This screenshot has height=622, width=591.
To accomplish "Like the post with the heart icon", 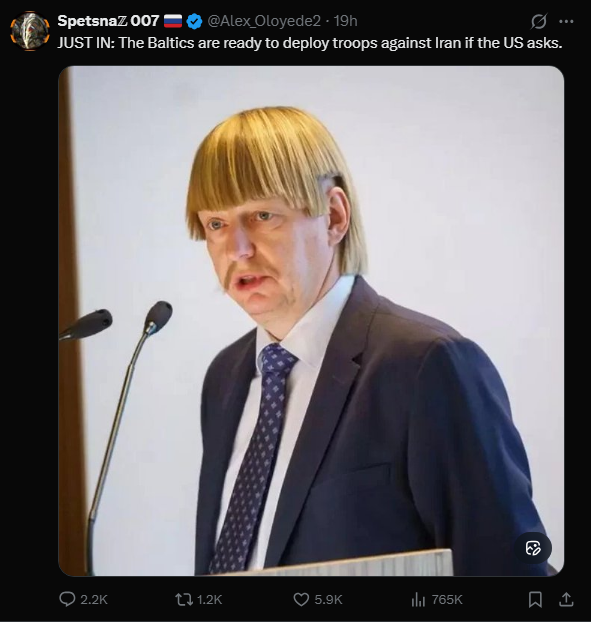I will (301, 599).
